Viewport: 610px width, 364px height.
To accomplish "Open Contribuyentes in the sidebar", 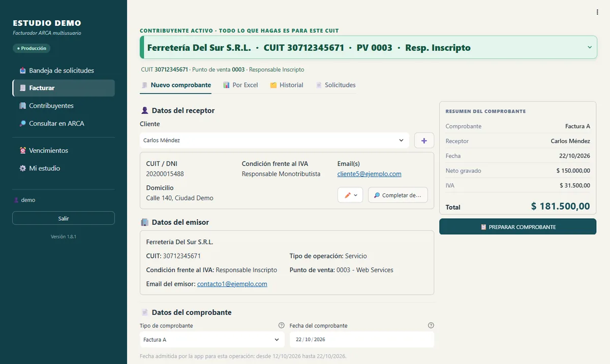I will (64, 106).
